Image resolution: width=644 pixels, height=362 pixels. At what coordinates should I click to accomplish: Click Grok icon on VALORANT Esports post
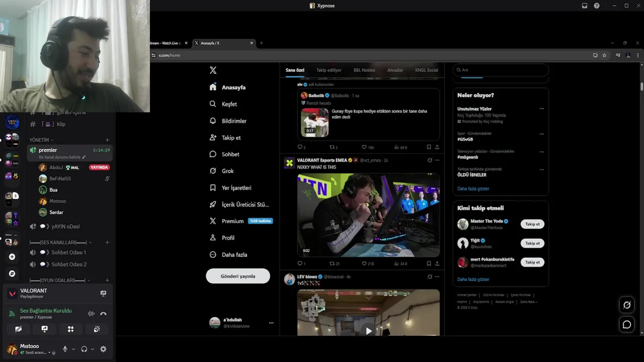point(430,160)
